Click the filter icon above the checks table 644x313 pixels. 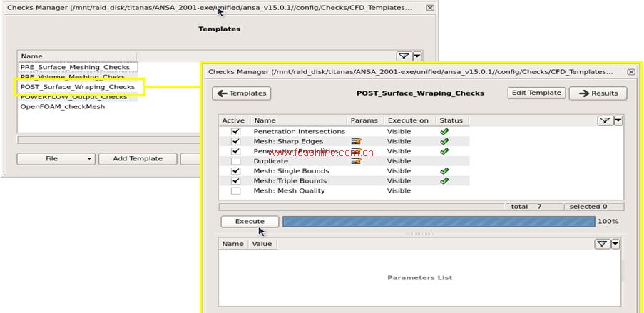pyautogui.click(x=605, y=120)
